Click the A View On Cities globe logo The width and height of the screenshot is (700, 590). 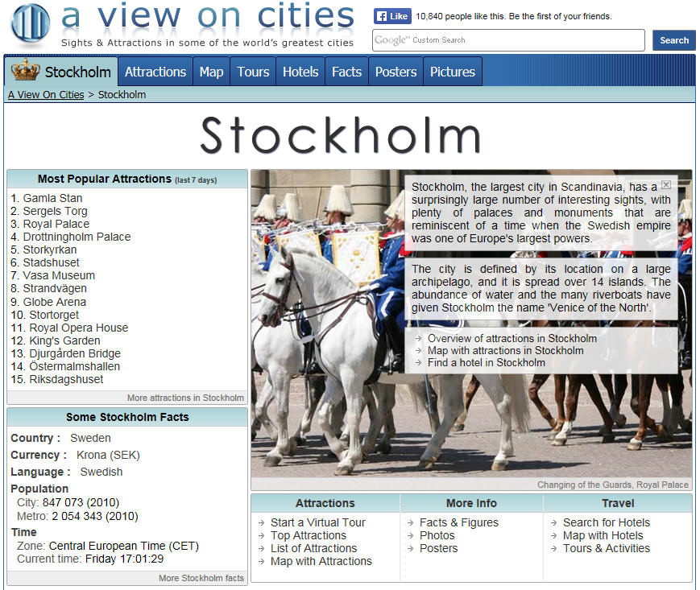coord(31,23)
